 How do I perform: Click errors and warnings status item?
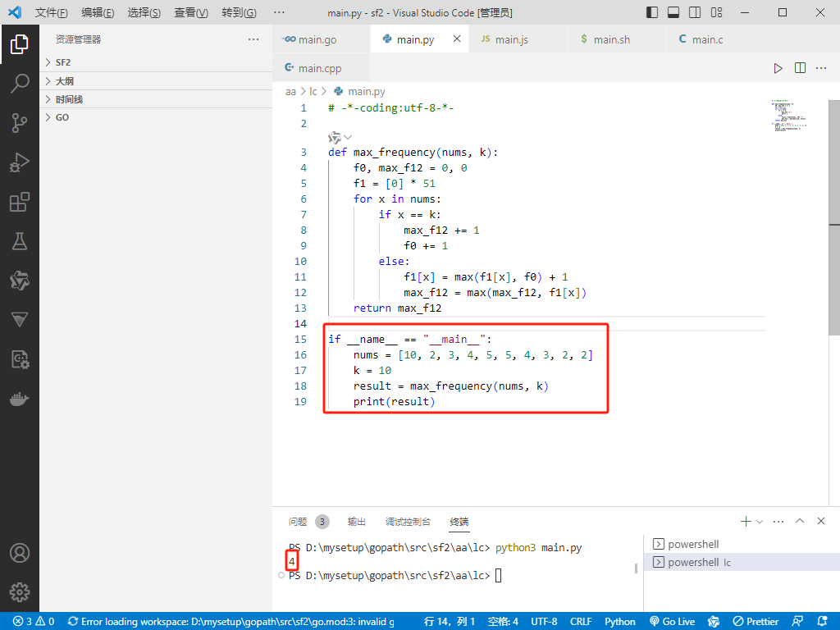point(33,622)
